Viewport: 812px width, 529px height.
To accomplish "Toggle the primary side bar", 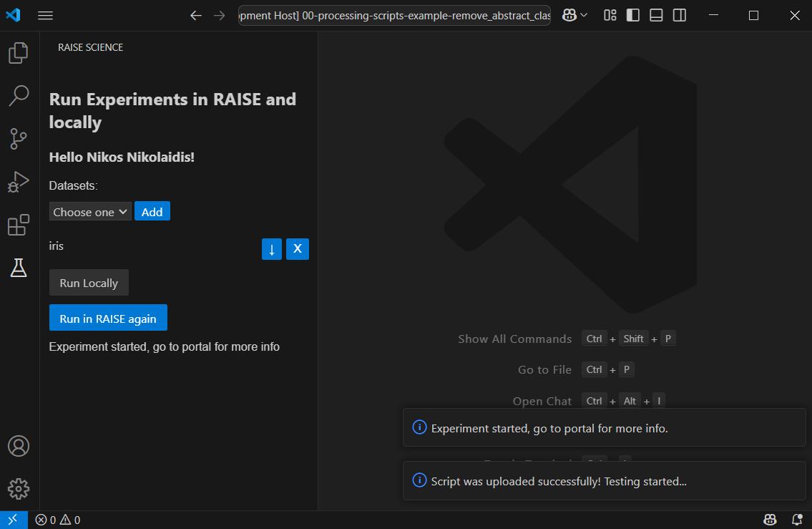I will click(x=633, y=16).
